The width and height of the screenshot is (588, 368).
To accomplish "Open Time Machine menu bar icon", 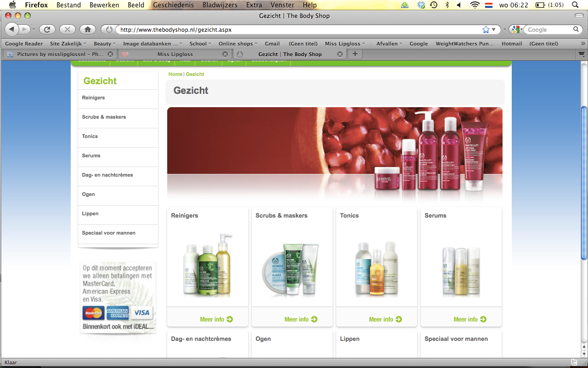I will point(434,5).
